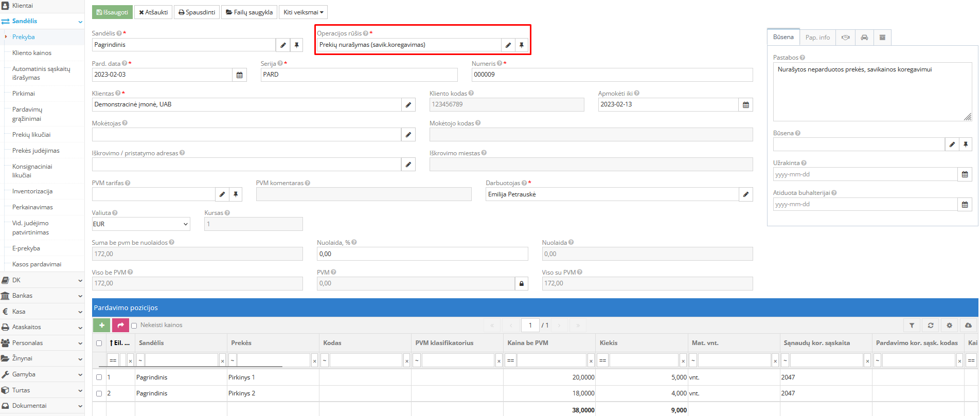This screenshot has width=980, height=416.
Task: Open table settings gear icon
Action: (950, 325)
